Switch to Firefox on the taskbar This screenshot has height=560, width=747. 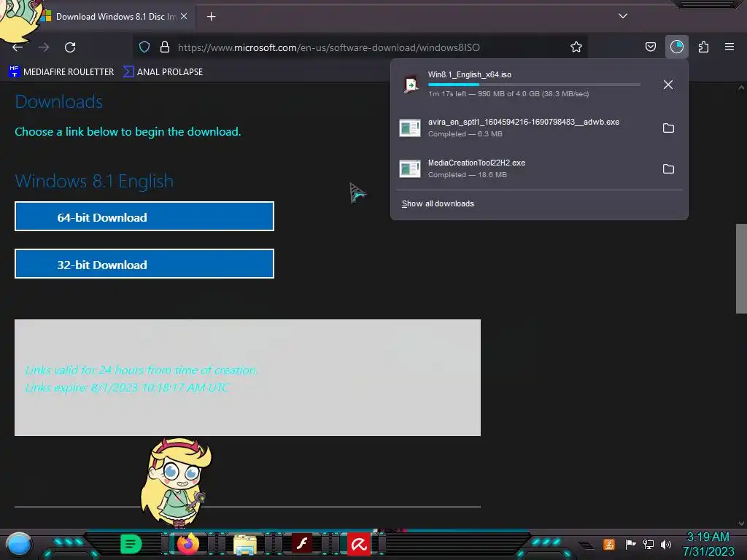(x=187, y=544)
